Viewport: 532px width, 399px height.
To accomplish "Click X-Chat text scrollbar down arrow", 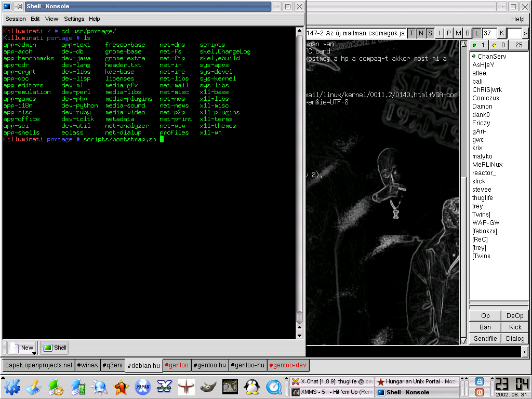I will pos(464,341).
